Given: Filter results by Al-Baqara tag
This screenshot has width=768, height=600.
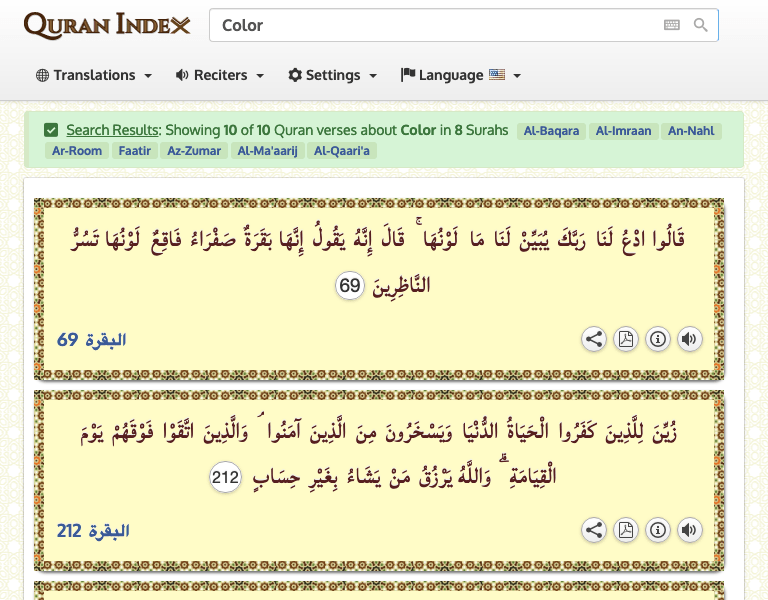Looking at the screenshot, I should 551,131.
